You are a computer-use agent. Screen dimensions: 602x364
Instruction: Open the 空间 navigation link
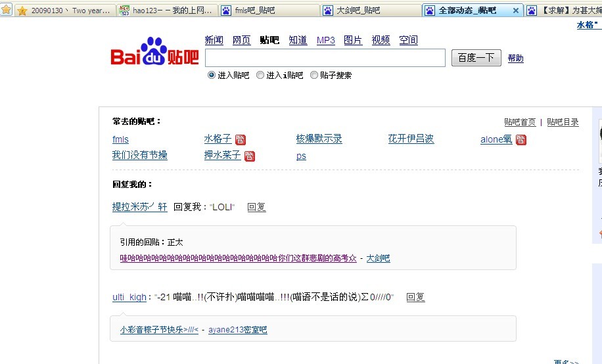[409, 40]
